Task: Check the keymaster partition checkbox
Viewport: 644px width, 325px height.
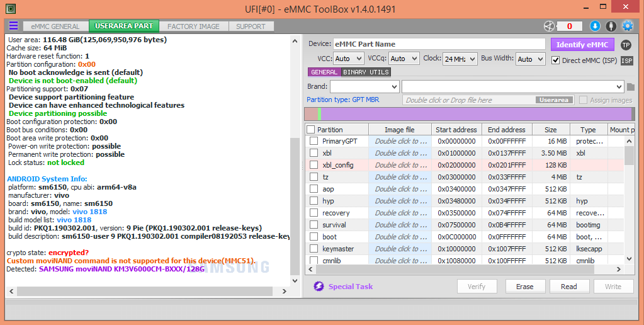Action: click(314, 249)
